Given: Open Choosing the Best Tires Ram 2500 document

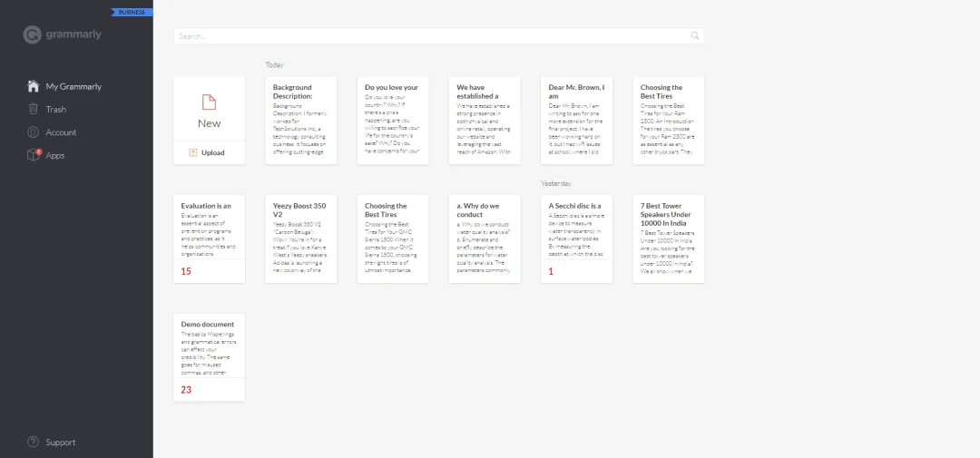Looking at the screenshot, I should click(669, 121).
